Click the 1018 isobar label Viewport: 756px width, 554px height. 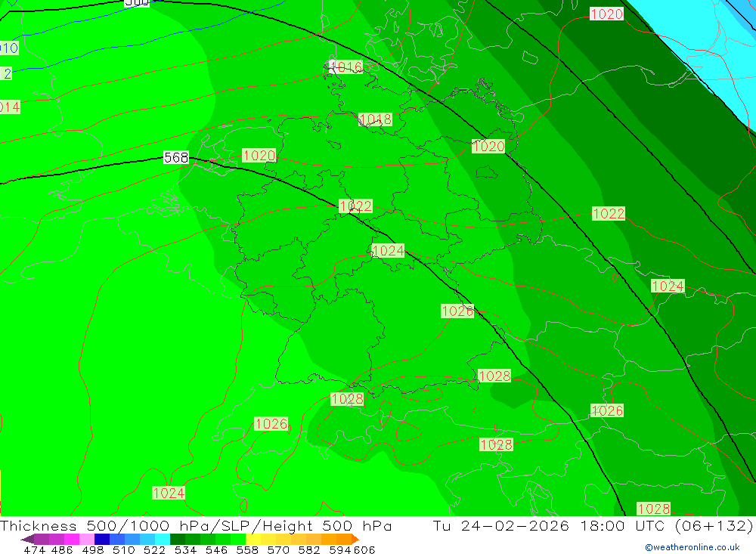[375, 119]
